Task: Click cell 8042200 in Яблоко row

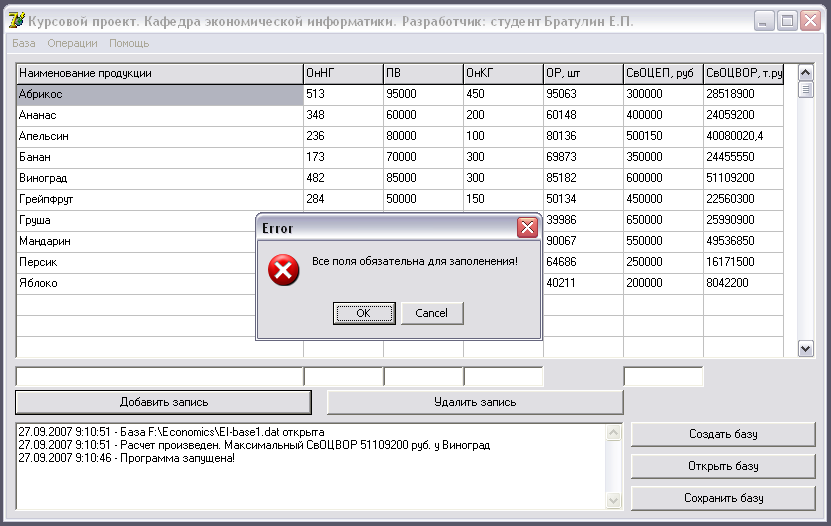Action: [x=744, y=283]
